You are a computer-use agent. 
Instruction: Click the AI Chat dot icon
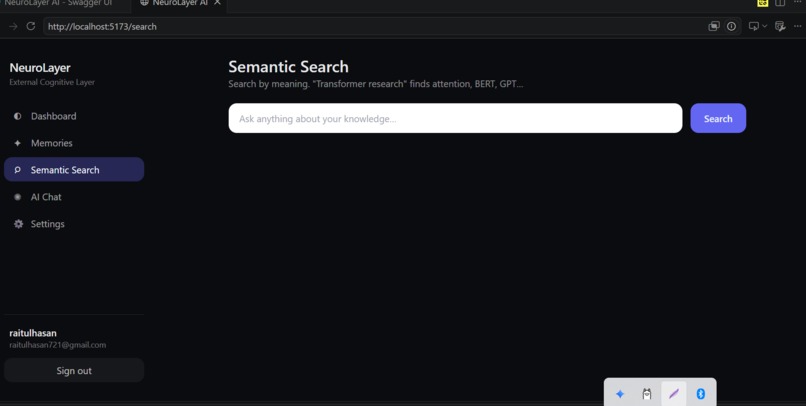click(x=17, y=197)
